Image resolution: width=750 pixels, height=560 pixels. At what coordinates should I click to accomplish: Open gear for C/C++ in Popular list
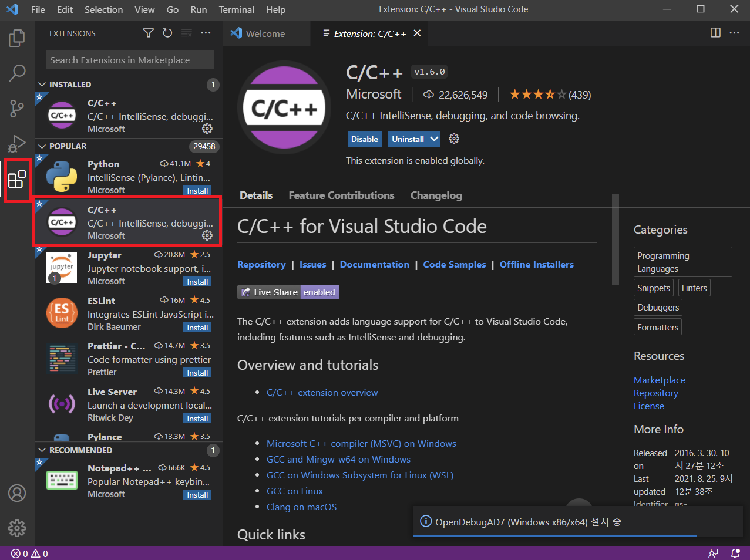pyautogui.click(x=207, y=235)
